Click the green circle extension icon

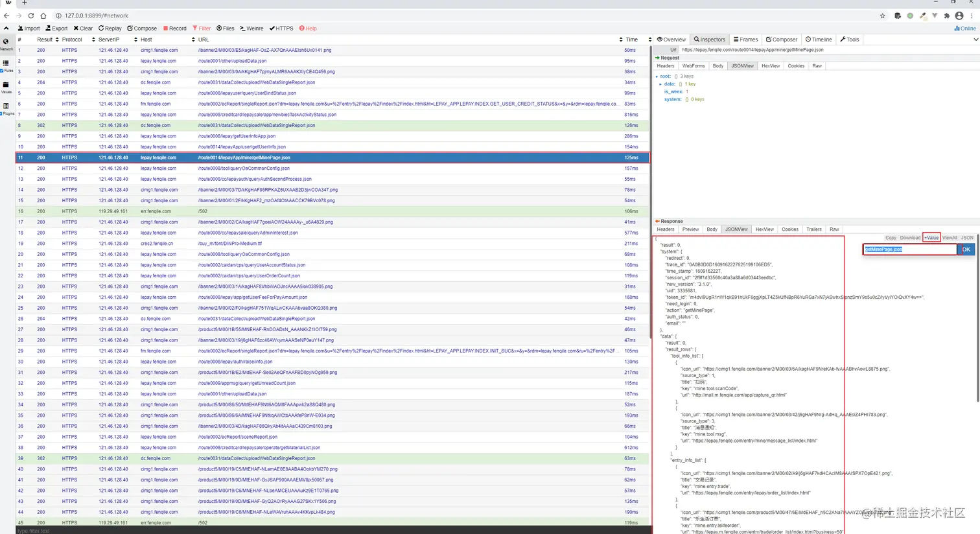pyautogui.click(x=910, y=16)
